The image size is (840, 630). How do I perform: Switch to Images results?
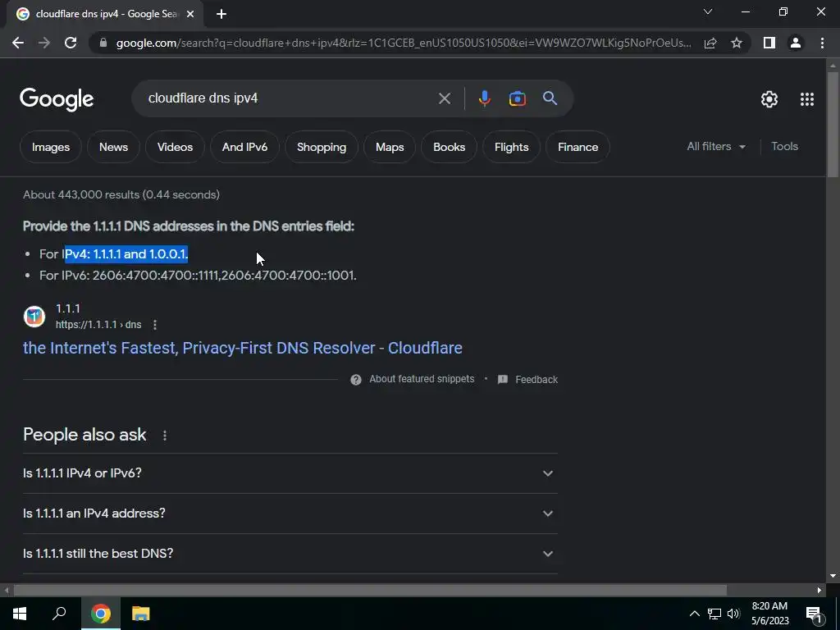click(x=51, y=147)
